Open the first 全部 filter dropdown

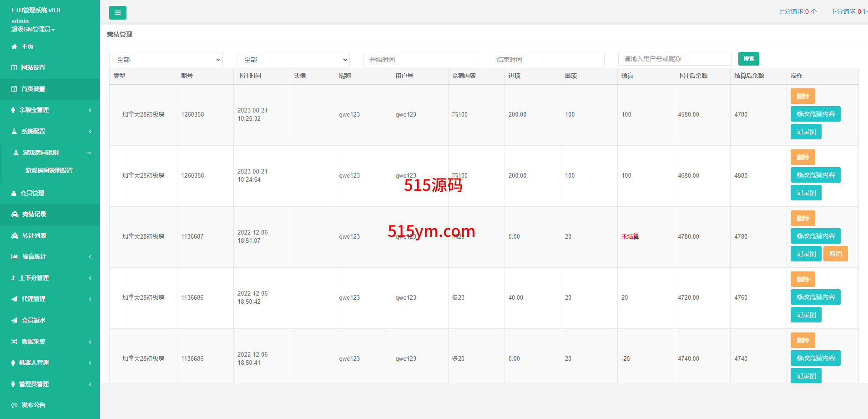[166, 60]
